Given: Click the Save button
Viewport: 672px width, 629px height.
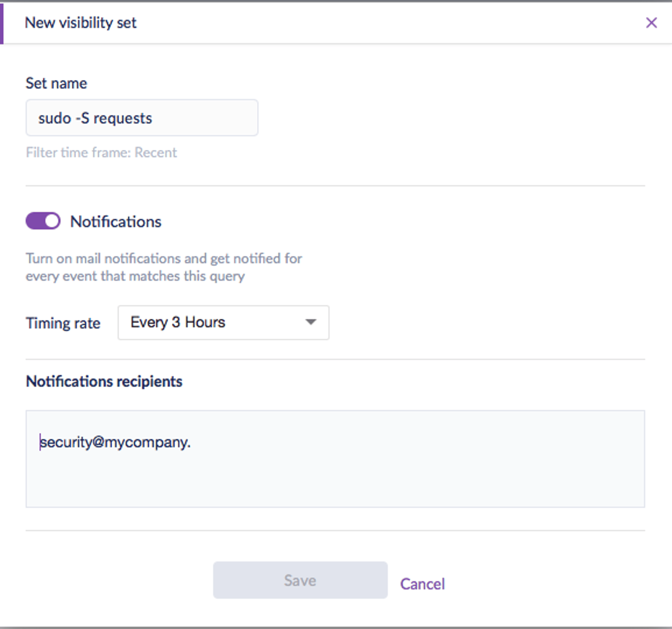Looking at the screenshot, I should [x=300, y=580].
